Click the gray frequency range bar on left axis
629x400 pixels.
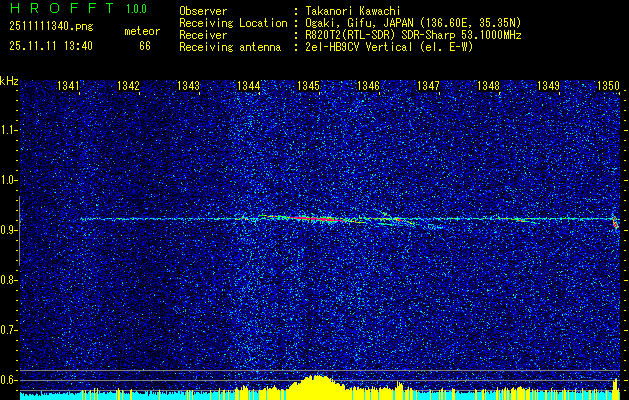[x=19, y=231]
